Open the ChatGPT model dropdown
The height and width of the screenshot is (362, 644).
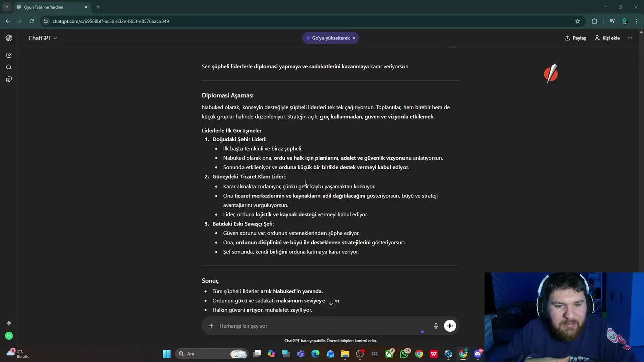coord(43,38)
